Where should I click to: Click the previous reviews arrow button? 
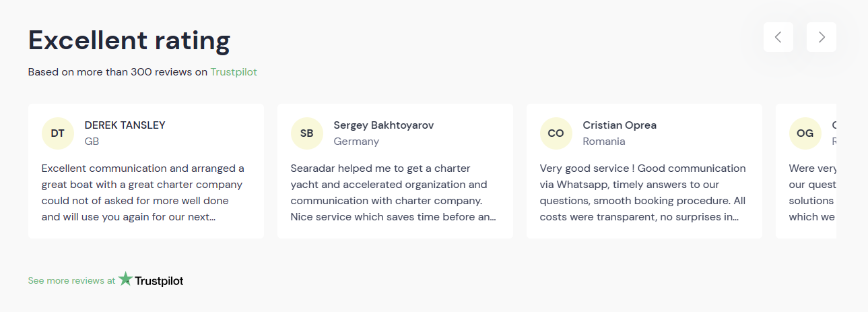point(778,37)
